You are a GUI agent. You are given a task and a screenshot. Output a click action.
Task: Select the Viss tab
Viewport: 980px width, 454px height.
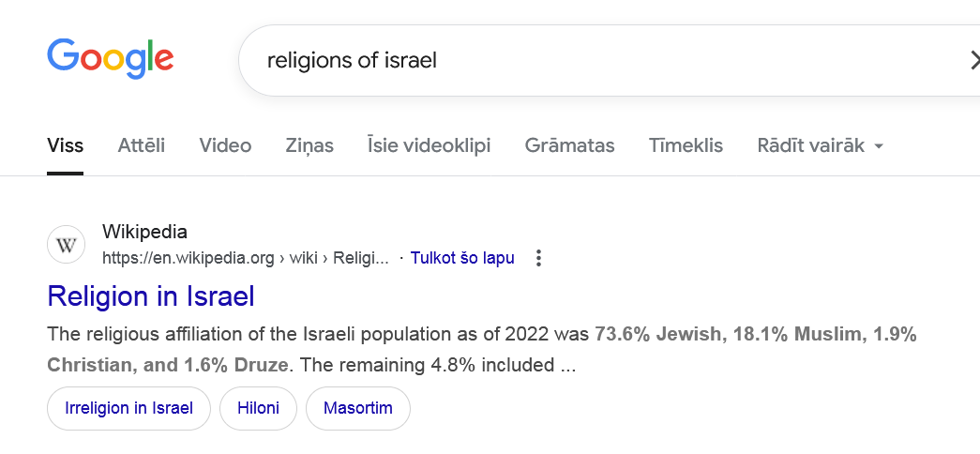click(66, 145)
